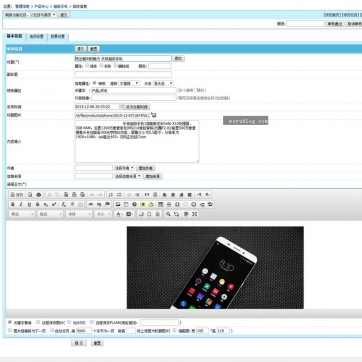Open the editor Styles dropdown
This screenshot has width=362, height=362.
pos(22,214)
